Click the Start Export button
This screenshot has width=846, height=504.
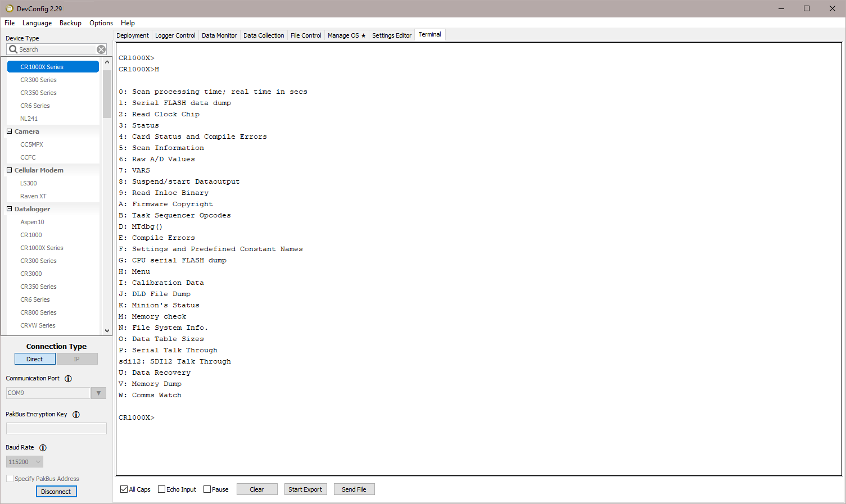tap(305, 489)
